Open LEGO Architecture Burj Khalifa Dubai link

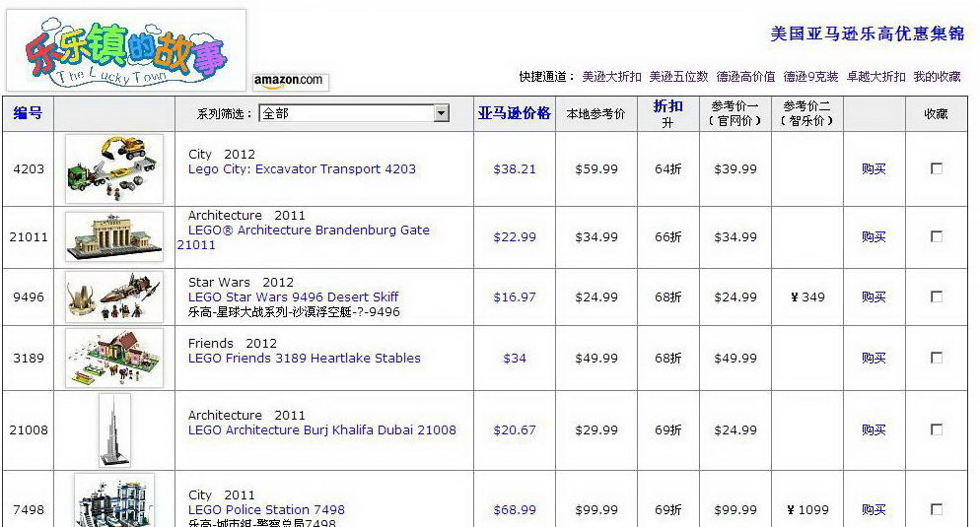(x=321, y=429)
